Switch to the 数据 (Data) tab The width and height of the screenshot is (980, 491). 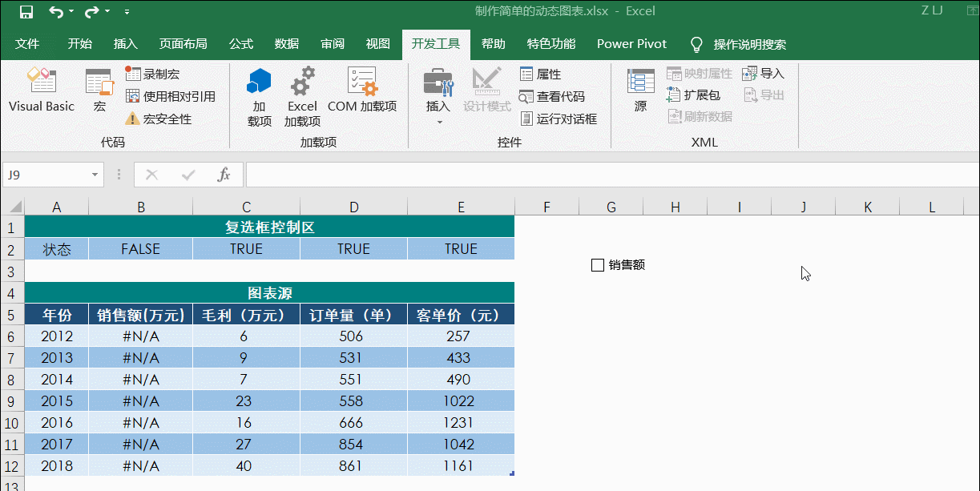287,44
